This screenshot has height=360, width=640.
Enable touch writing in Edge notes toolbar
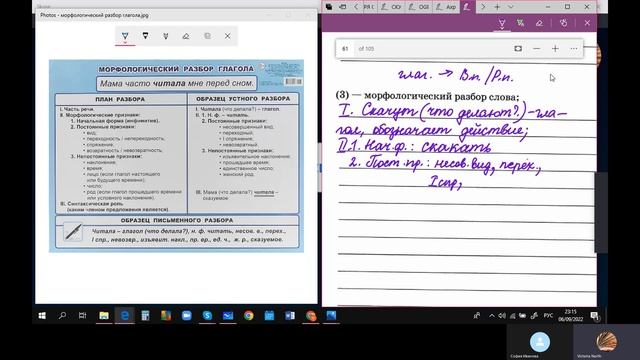pos(563,23)
